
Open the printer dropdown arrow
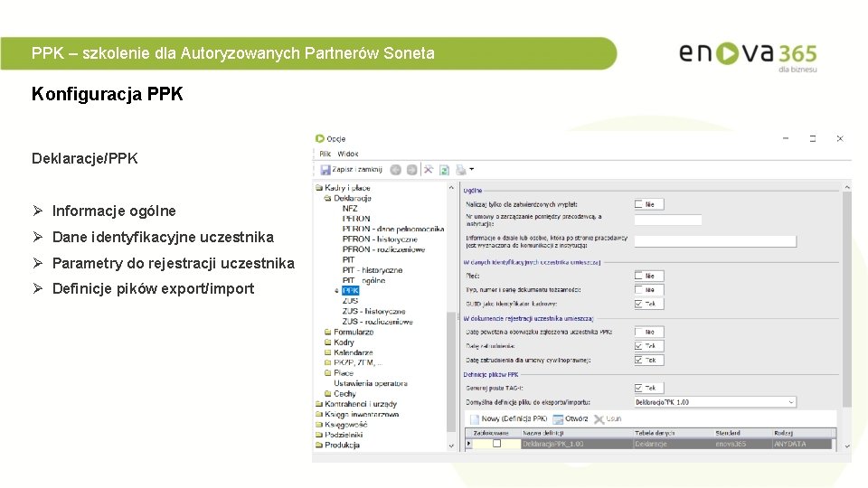pos(472,169)
